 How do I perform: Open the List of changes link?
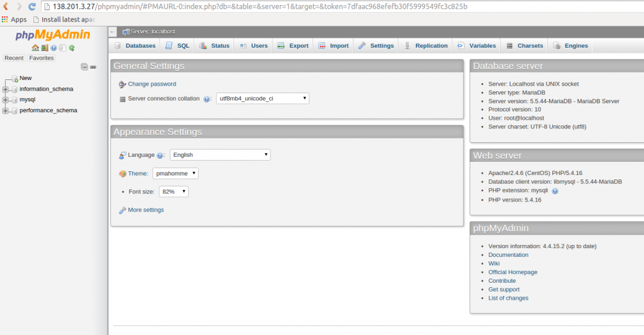[508, 298]
